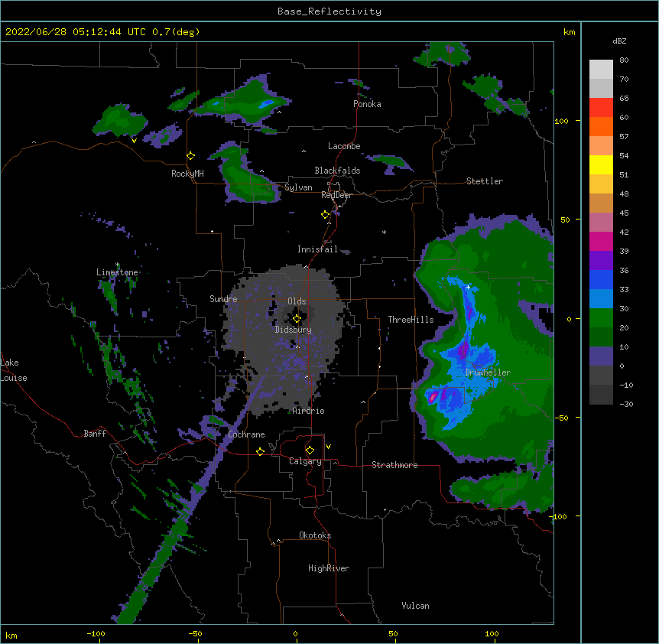Click the Okotoks label

315,535
